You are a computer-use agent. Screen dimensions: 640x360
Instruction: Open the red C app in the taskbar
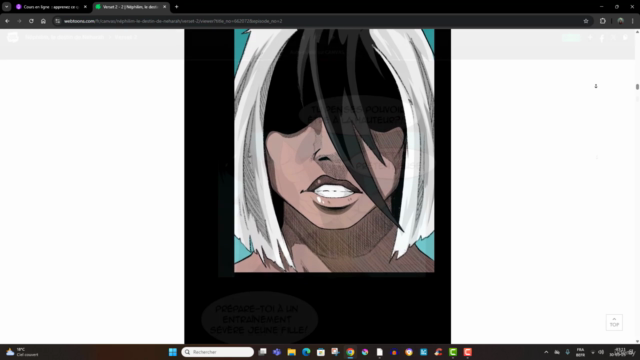click(x=468, y=352)
